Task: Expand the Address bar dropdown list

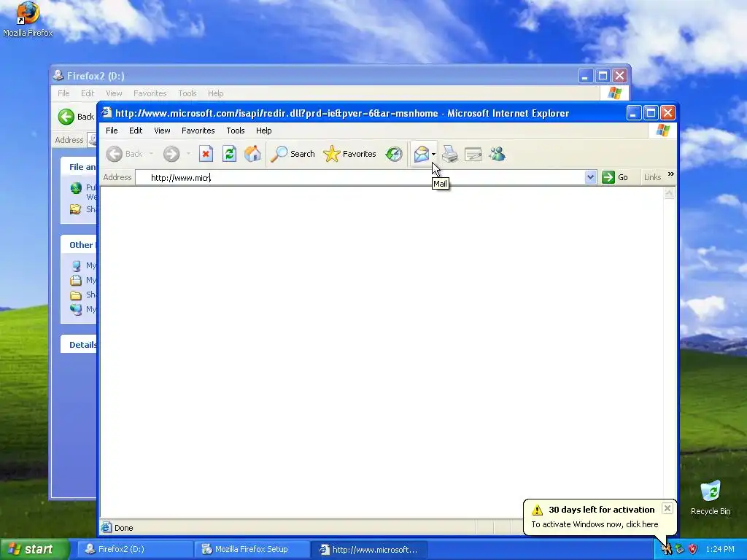Action: coord(590,177)
